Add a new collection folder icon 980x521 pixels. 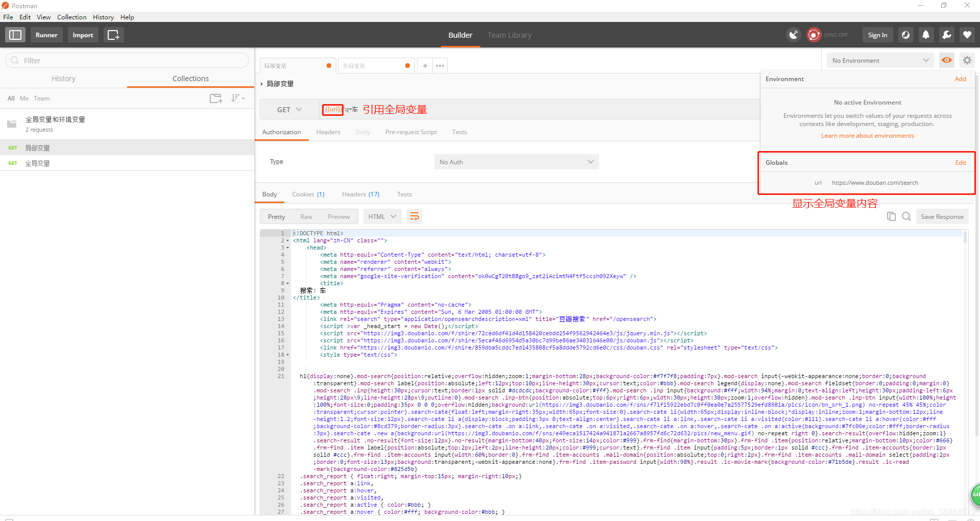(x=216, y=98)
